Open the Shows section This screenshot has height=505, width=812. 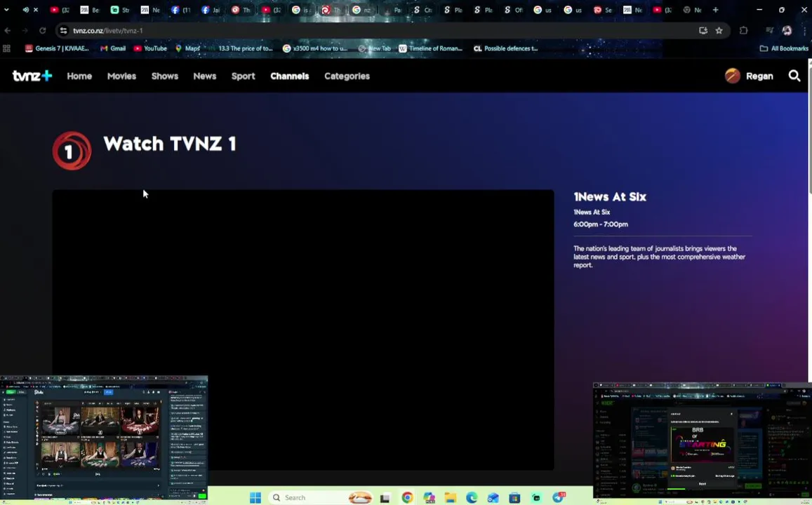(165, 76)
